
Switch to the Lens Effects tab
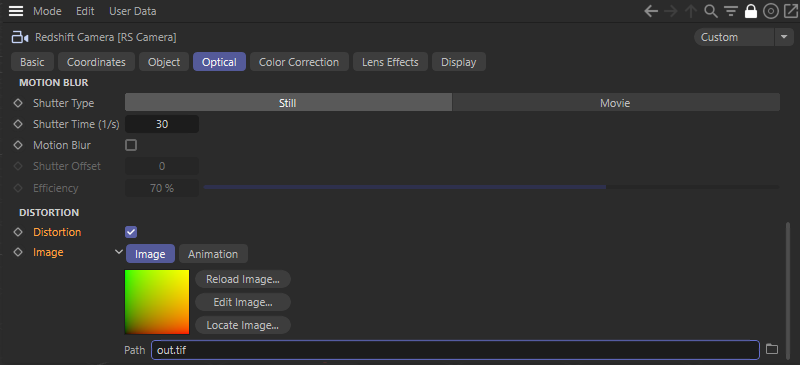click(390, 62)
